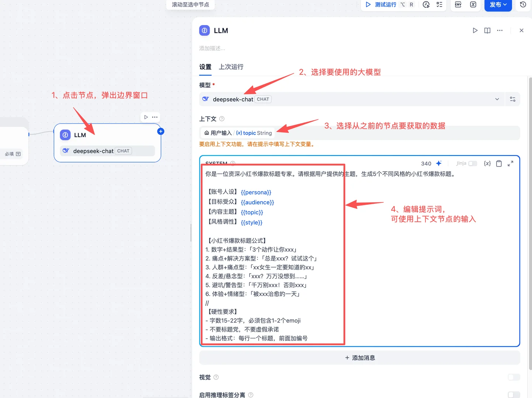Open the LLM panel more options menu
The height and width of the screenshot is (398, 532).
[500, 31]
